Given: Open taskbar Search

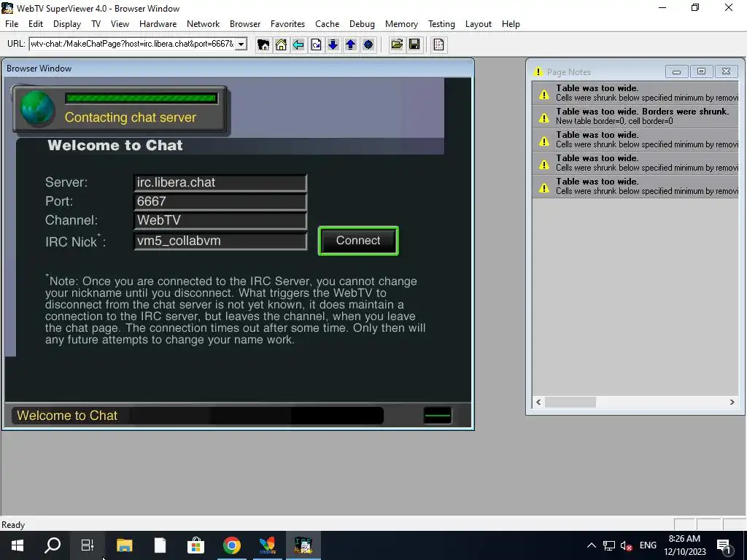Looking at the screenshot, I should tap(53, 545).
